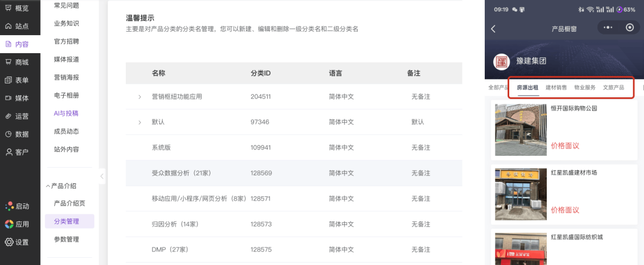Image resolution: width=644 pixels, height=265 pixels.
Task: Select the 商城 shop icon
Action: tap(8, 61)
